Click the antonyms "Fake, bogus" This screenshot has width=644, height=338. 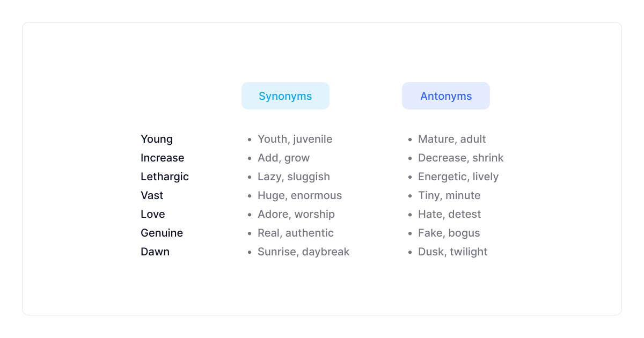tap(449, 233)
